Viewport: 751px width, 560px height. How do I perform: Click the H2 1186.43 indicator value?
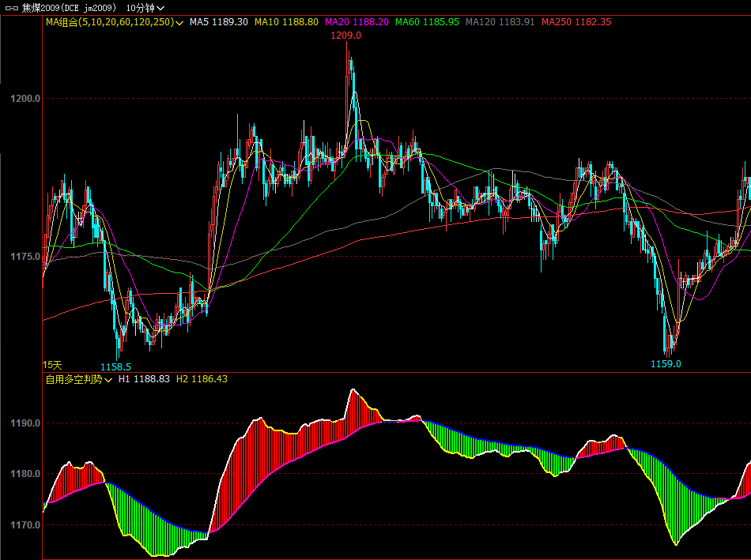tap(202, 379)
